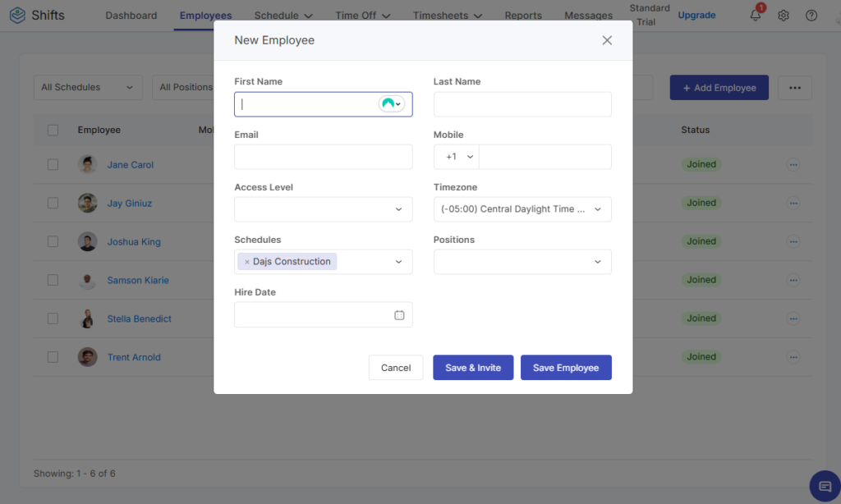Open the help question mark icon
Viewport: 841px width, 504px height.
point(811,16)
